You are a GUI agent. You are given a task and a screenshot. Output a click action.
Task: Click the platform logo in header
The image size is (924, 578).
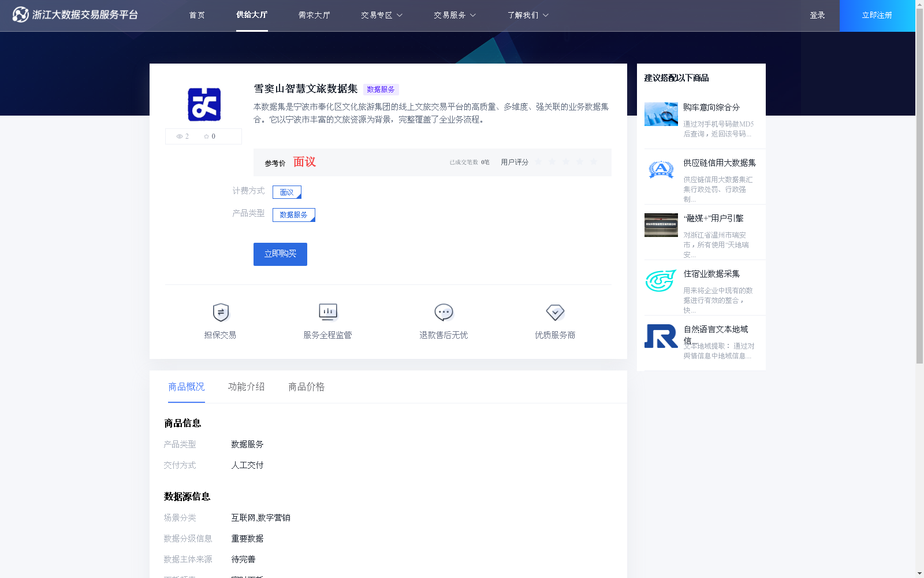[75, 14]
